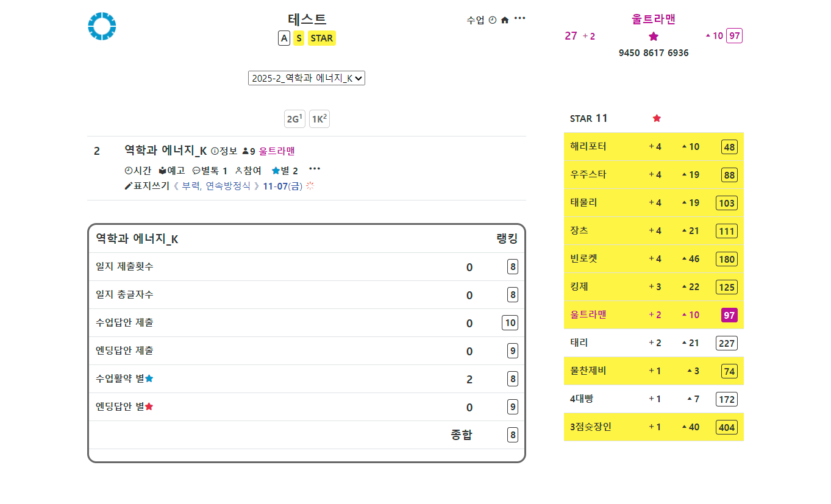Viewport: 831px width, 504px height.
Task: Open the three-dot menu in header
Action: (519, 18)
